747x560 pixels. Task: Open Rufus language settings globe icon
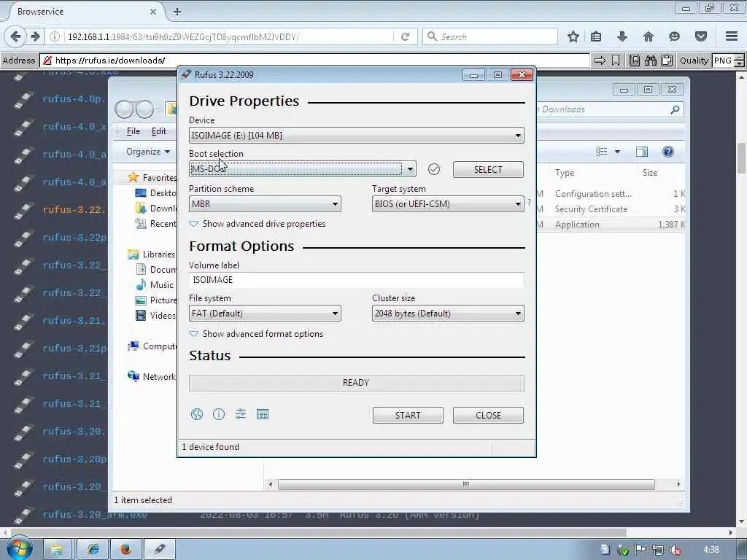tap(197, 414)
